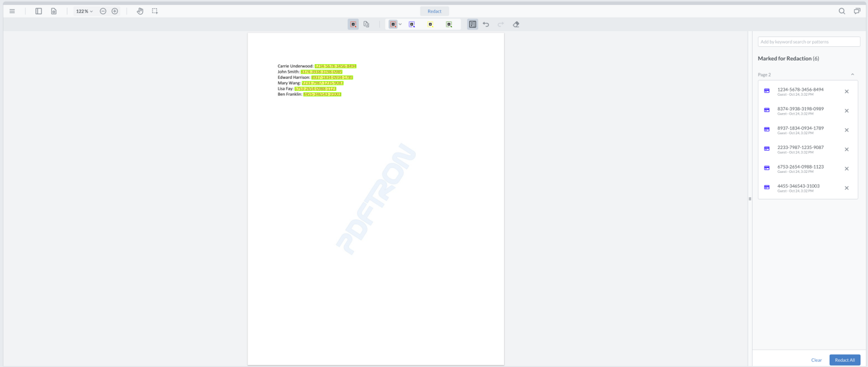
Task: Collapse the Page 2 redaction group
Action: pyautogui.click(x=852, y=74)
